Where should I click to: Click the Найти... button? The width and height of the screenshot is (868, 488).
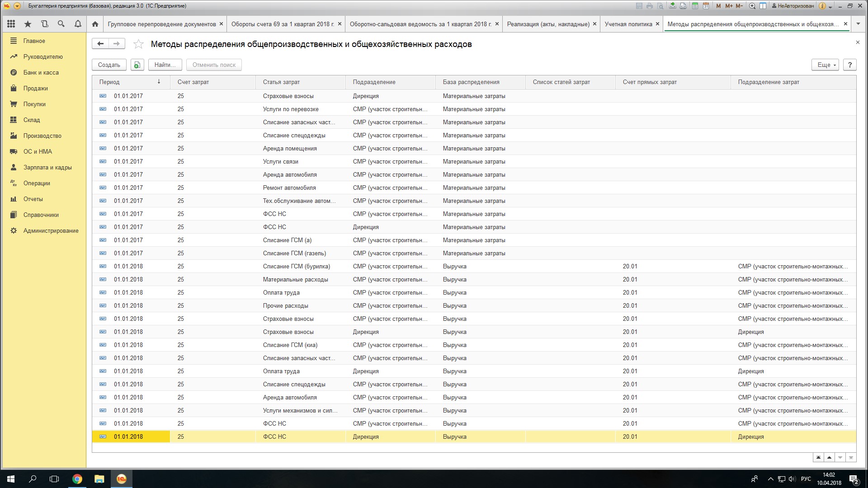coord(165,65)
